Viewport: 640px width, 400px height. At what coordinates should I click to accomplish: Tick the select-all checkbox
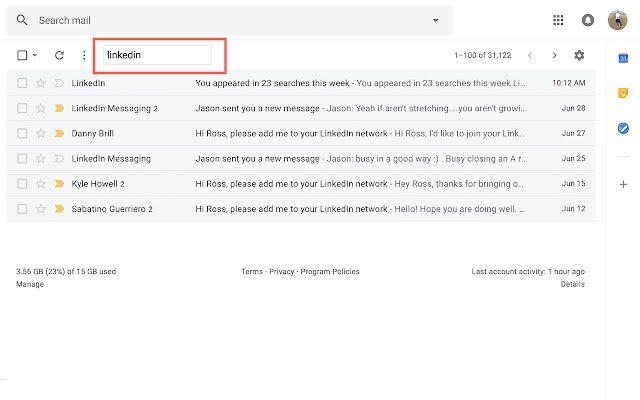tap(22, 55)
